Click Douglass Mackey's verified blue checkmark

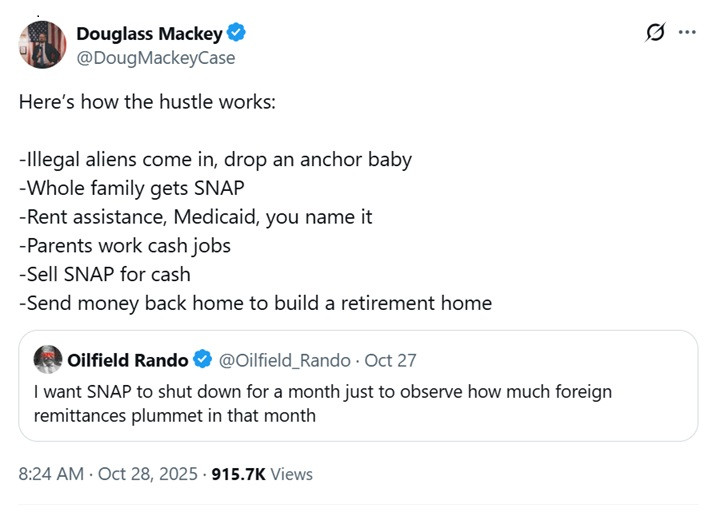coord(237,34)
